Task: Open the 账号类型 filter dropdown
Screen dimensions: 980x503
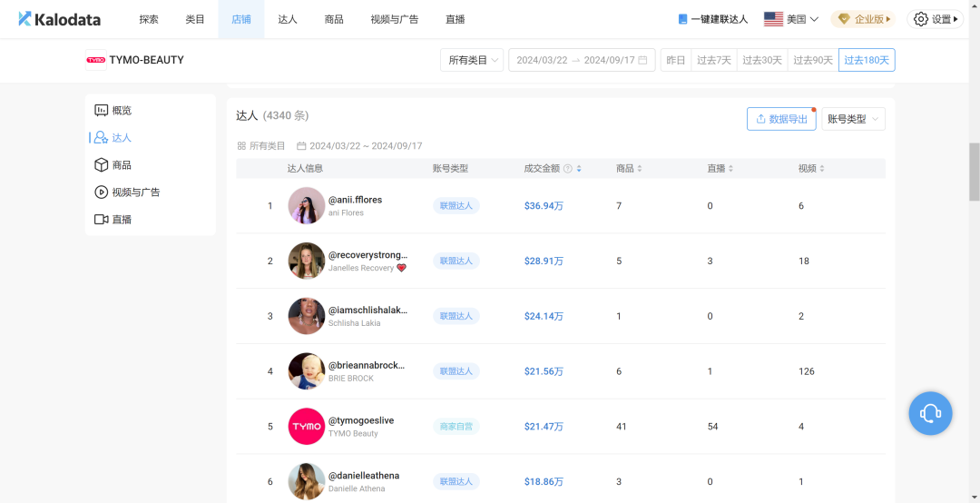Action: 852,119
